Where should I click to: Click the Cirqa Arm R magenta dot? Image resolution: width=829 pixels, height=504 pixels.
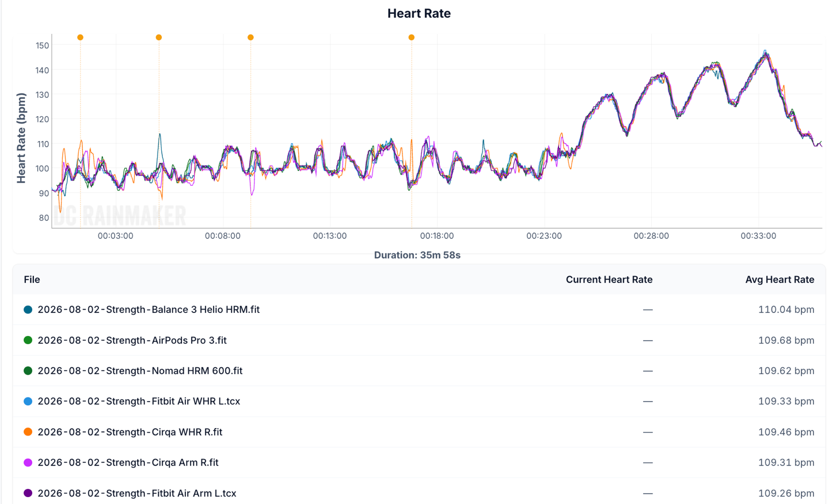coord(28,463)
